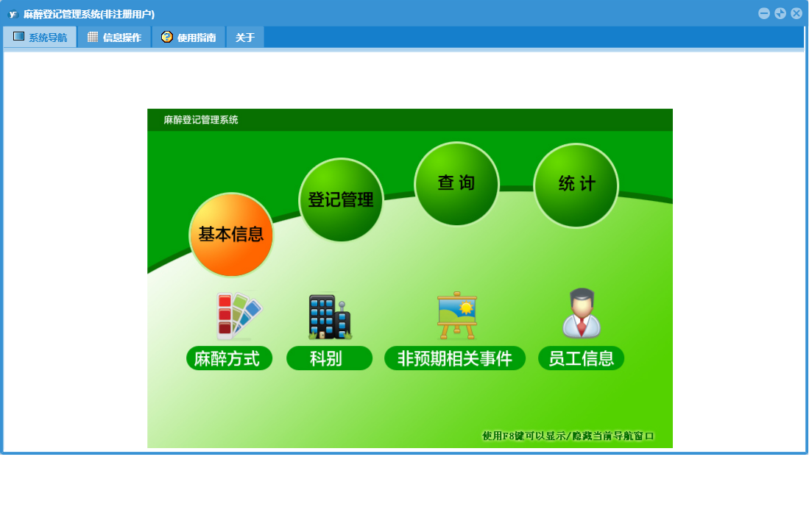Minimize the 麻醉登记管理系统 window

pos(764,13)
